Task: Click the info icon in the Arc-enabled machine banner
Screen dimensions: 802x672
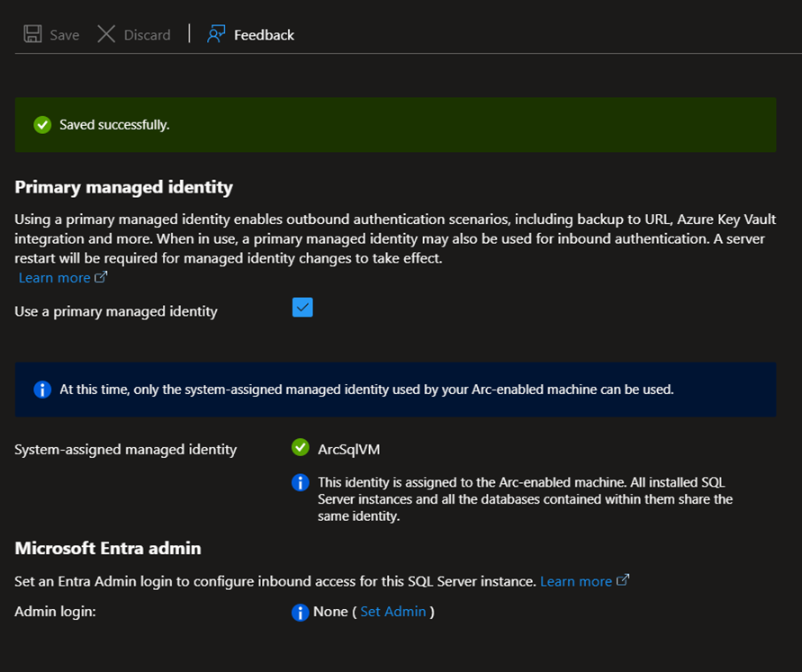Action: pyautogui.click(x=42, y=390)
